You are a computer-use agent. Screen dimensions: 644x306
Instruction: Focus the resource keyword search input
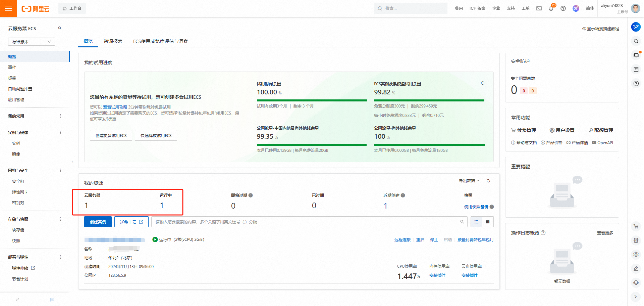pos(304,222)
